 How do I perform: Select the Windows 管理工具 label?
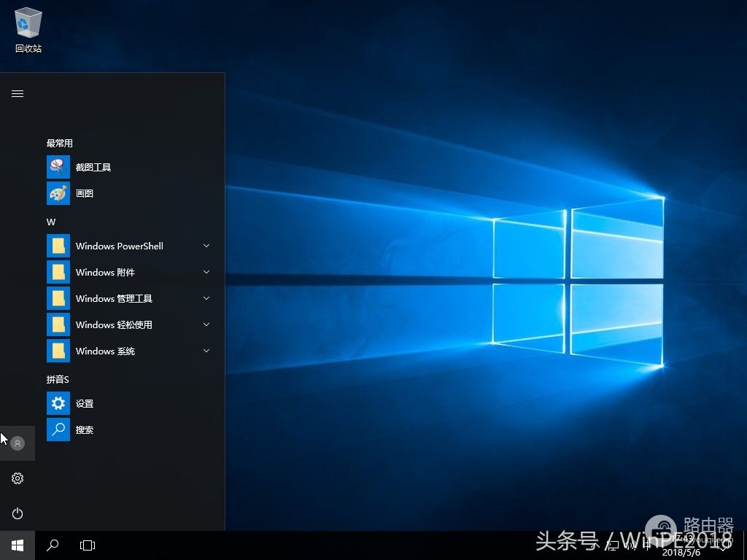pos(114,298)
